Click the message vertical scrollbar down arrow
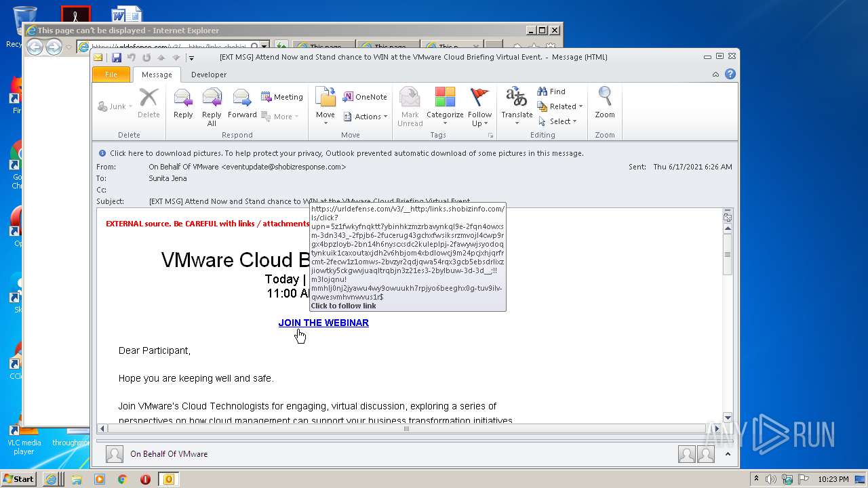 (728, 418)
